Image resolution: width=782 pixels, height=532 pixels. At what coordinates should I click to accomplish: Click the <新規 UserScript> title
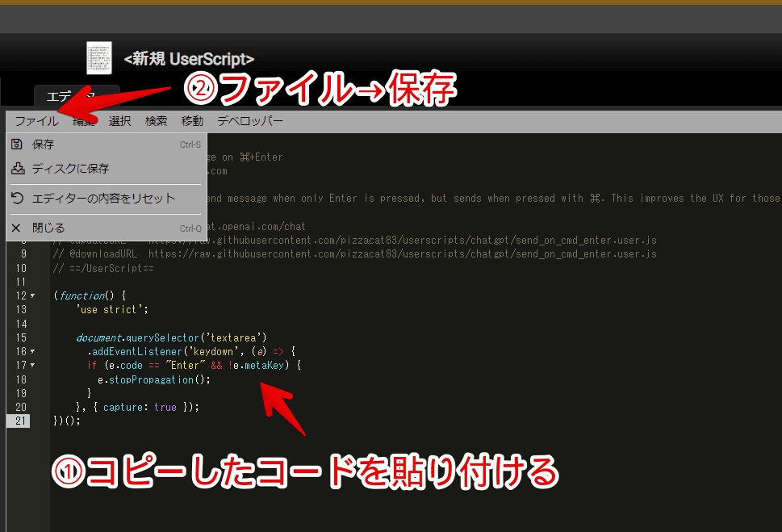(x=189, y=59)
